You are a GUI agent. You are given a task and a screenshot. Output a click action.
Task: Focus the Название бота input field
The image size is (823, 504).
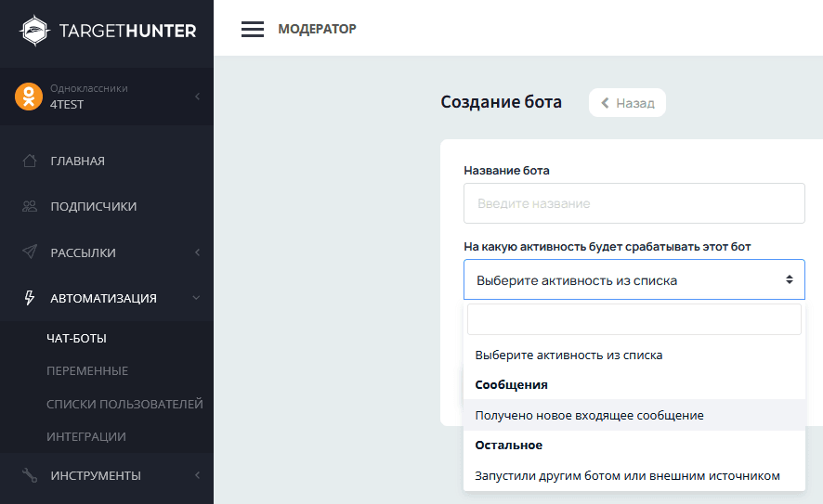634,203
